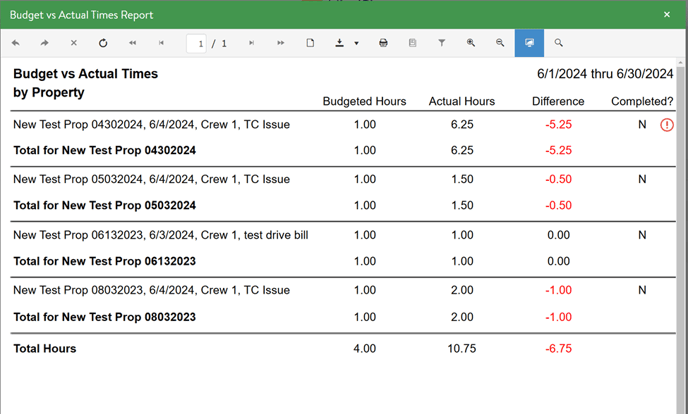
Task: Click the back navigation arrow in toolbar
Action: point(16,44)
